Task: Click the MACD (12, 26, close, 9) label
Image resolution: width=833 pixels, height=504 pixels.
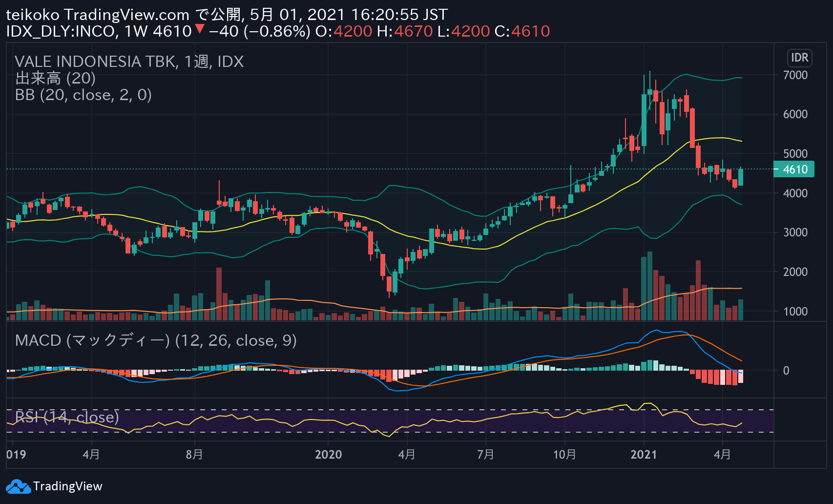Action: point(156,340)
